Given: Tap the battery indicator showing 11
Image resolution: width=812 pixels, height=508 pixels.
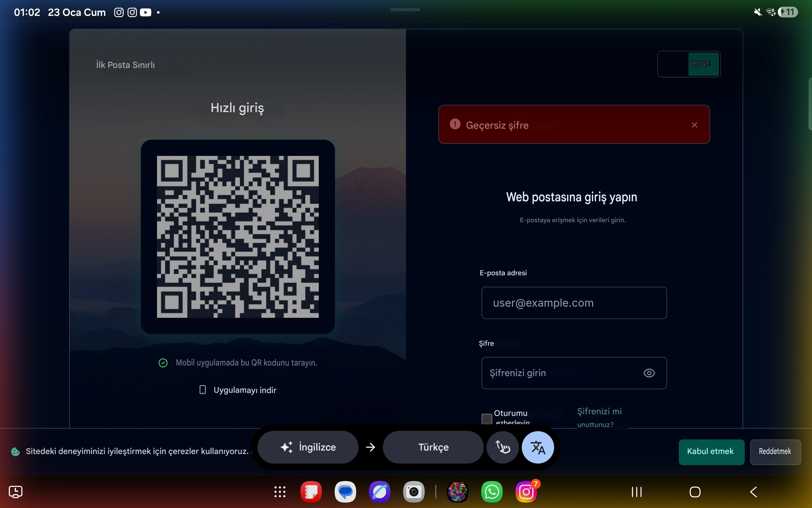Looking at the screenshot, I should tap(788, 12).
